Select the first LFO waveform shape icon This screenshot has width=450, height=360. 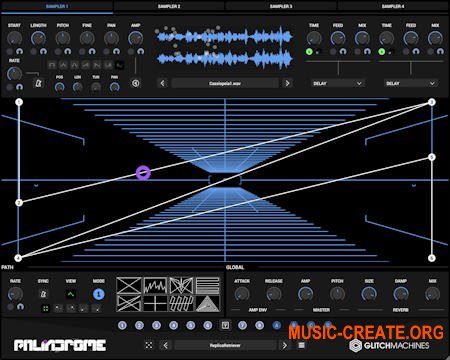click(x=52, y=65)
